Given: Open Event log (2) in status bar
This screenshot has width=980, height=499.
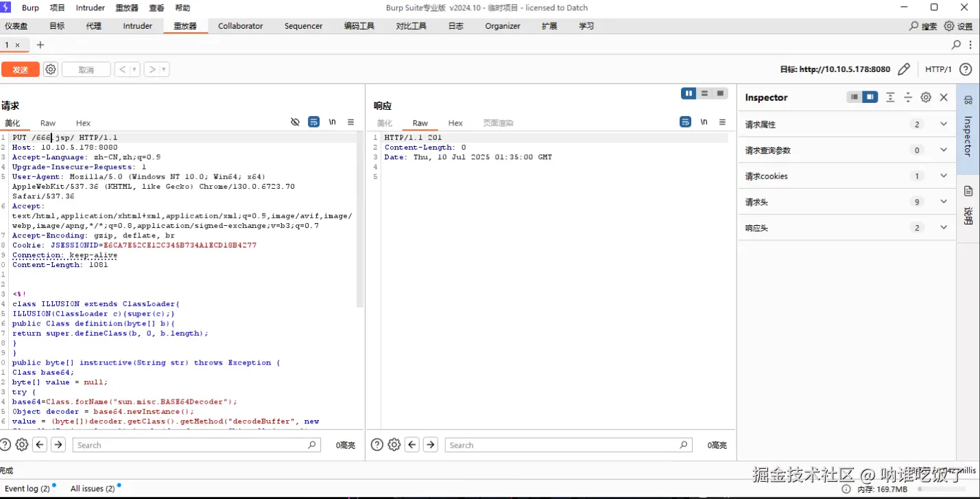Looking at the screenshot, I should 27,489.
